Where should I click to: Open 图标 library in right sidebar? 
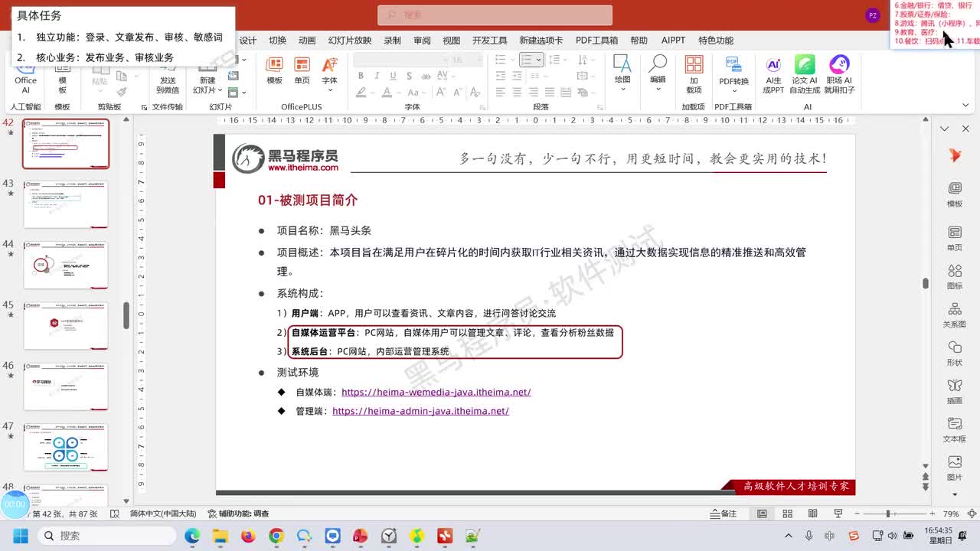click(955, 276)
